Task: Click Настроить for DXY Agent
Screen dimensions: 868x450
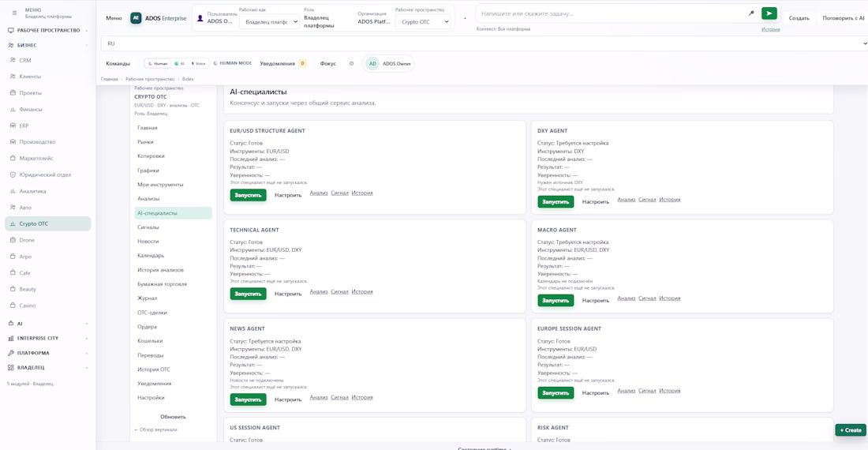Action: [x=596, y=202]
